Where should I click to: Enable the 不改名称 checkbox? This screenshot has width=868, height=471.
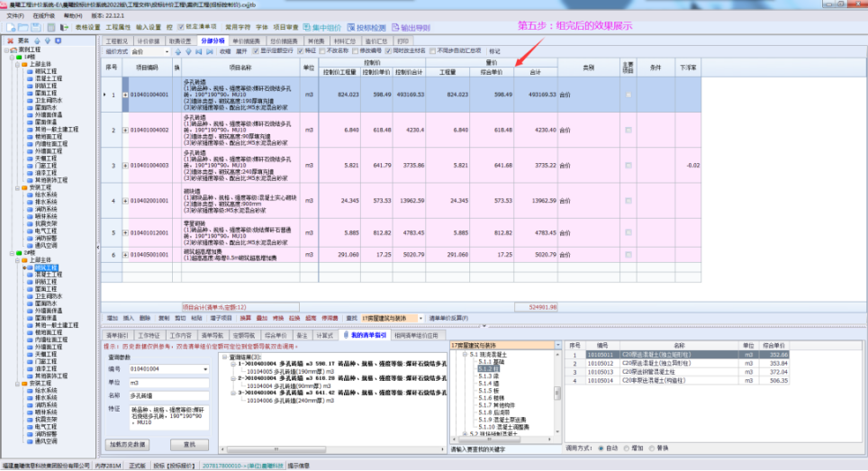(322, 51)
